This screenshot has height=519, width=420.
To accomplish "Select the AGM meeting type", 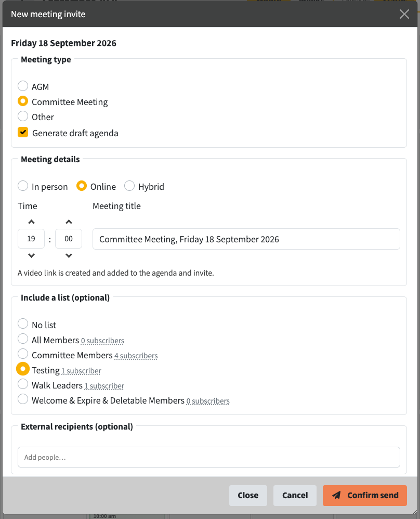I will (x=23, y=86).
